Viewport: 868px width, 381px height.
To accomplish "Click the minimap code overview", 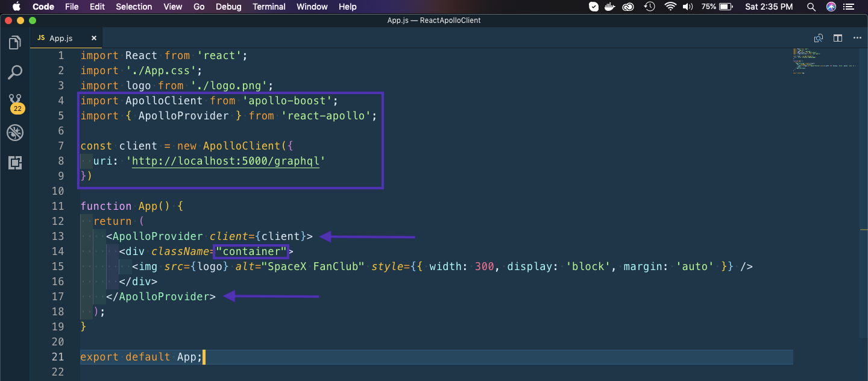I will 824,61.
